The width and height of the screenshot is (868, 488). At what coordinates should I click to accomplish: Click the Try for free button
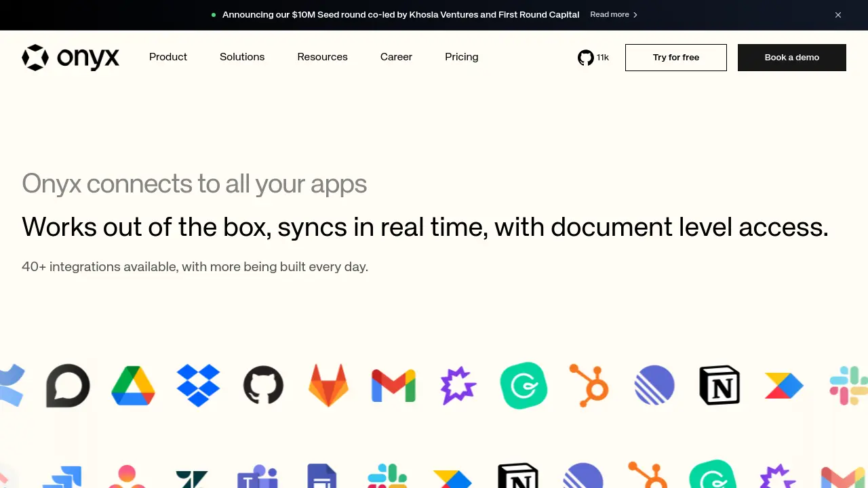pyautogui.click(x=676, y=58)
